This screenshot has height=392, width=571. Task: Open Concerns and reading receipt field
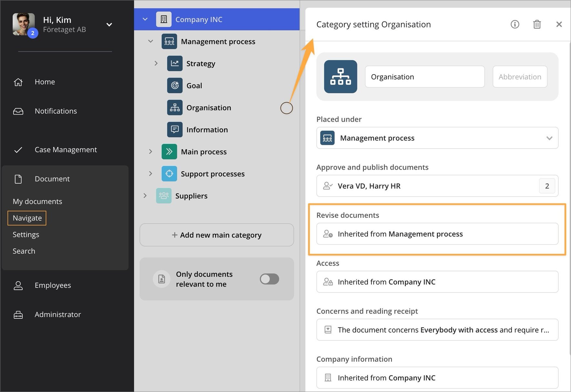(x=437, y=330)
